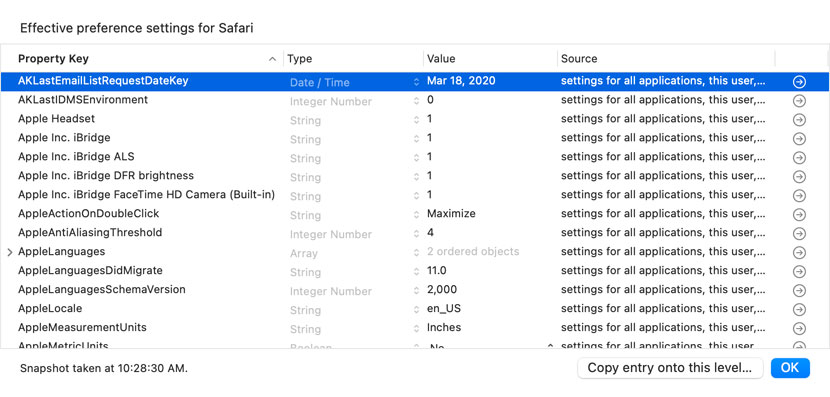Expand the AppleLanguages array row
Screen dimensions: 830x397
tap(10, 253)
